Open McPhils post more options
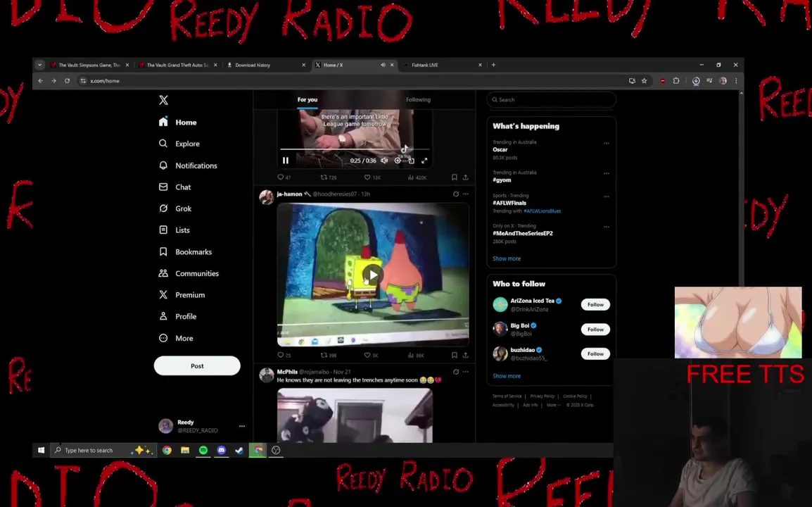Screen dimensions: 812x507 pos(466,372)
